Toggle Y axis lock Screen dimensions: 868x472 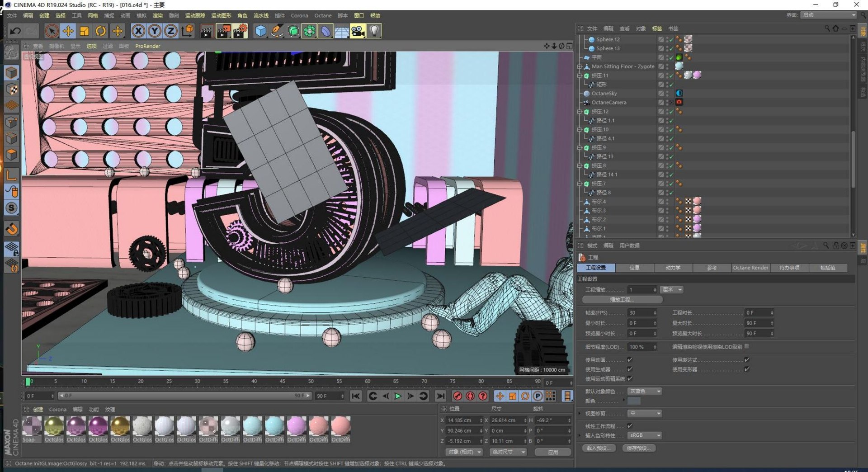click(x=155, y=31)
